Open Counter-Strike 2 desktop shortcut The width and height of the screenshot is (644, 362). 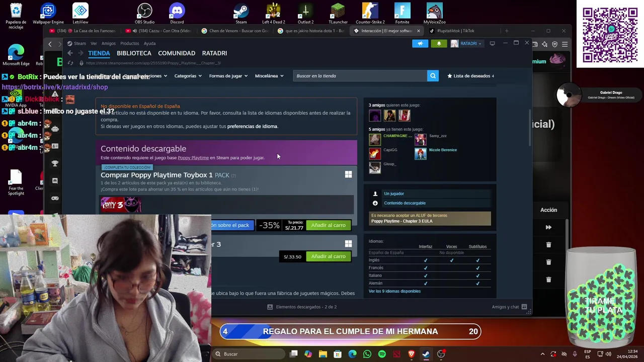coord(370,14)
